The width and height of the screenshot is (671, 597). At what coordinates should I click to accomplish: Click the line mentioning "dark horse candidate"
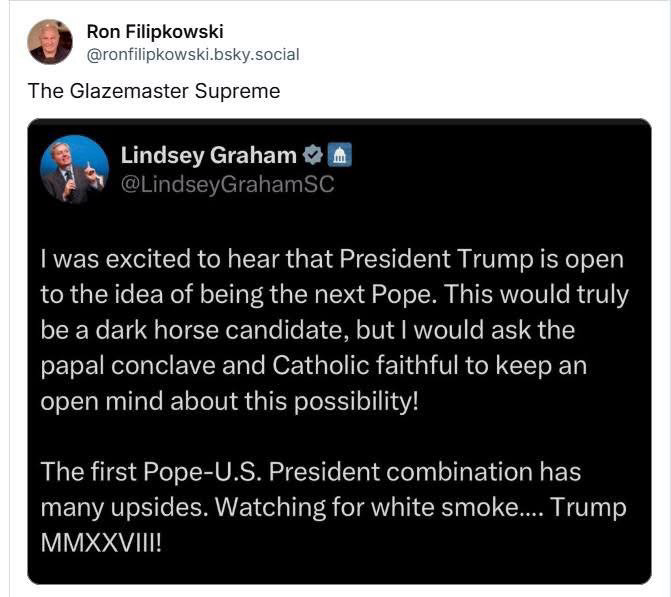(308, 330)
